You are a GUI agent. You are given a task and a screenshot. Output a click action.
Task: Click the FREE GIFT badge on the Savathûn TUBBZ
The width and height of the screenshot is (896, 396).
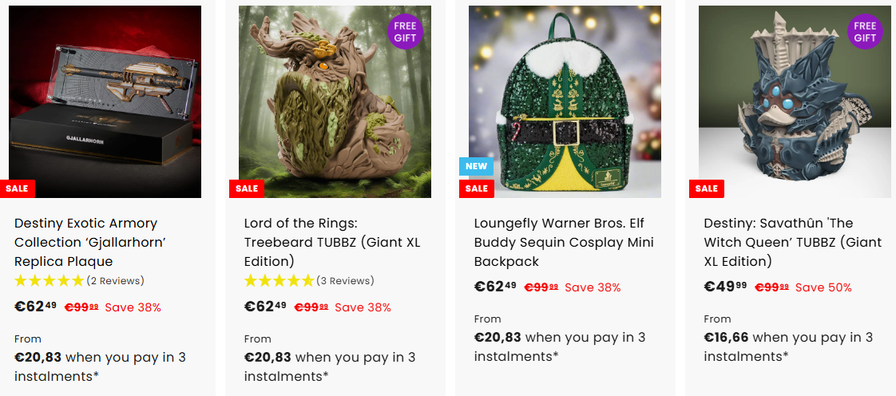click(865, 31)
